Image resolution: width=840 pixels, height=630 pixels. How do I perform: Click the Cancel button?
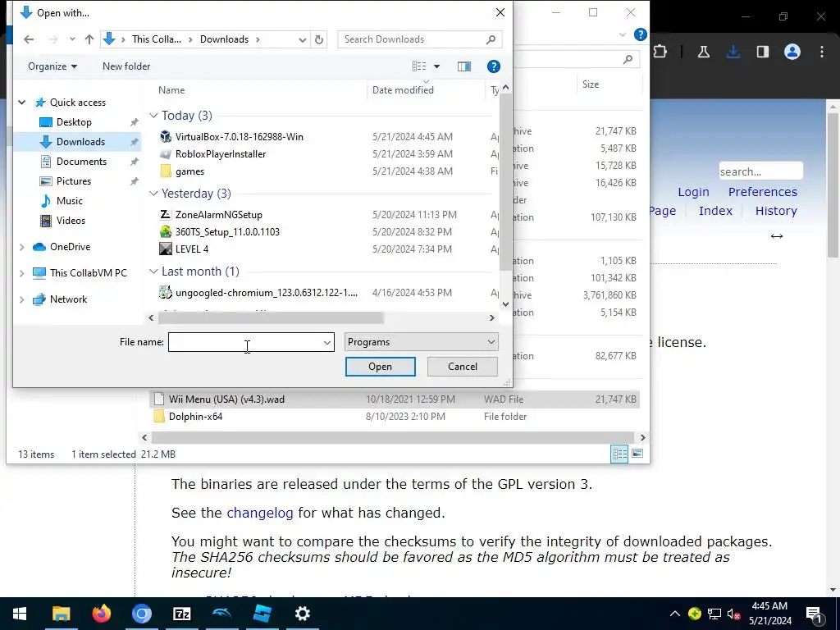(x=463, y=367)
